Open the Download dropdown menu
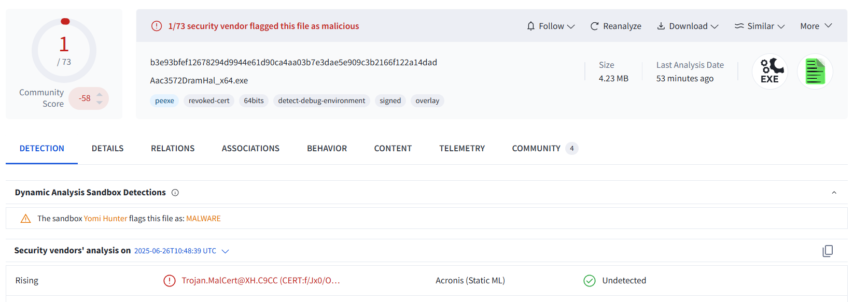Screen dimensions: 868x302 (x=688, y=26)
